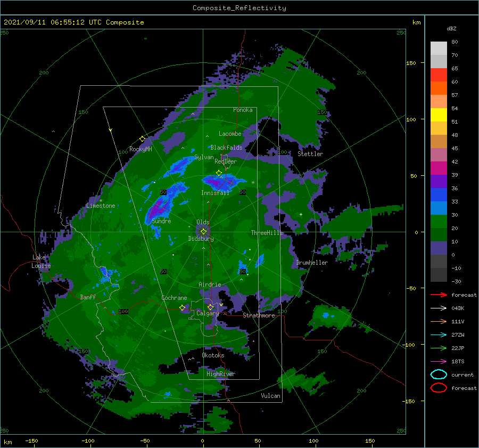Select the light gray 80 dBZ swatch
This screenshot has width=479, height=448.
tap(439, 48)
